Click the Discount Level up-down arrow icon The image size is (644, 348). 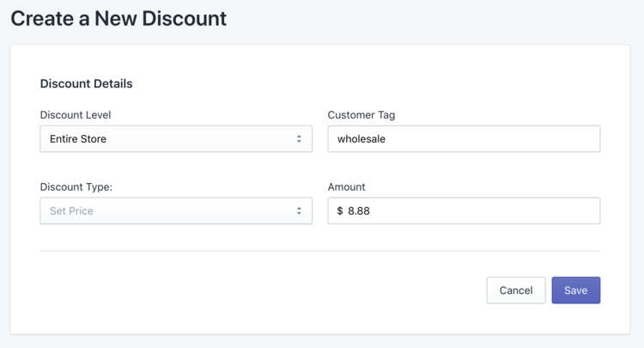pyautogui.click(x=299, y=139)
